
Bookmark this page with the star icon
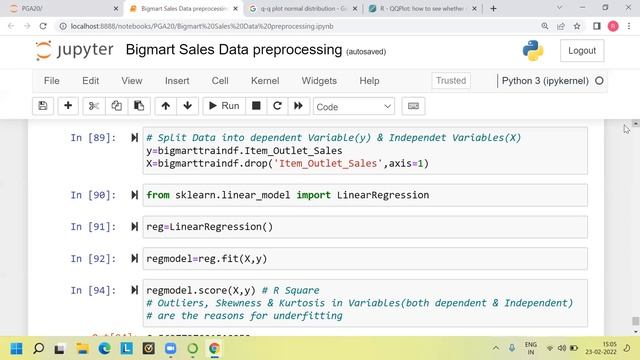click(577, 26)
